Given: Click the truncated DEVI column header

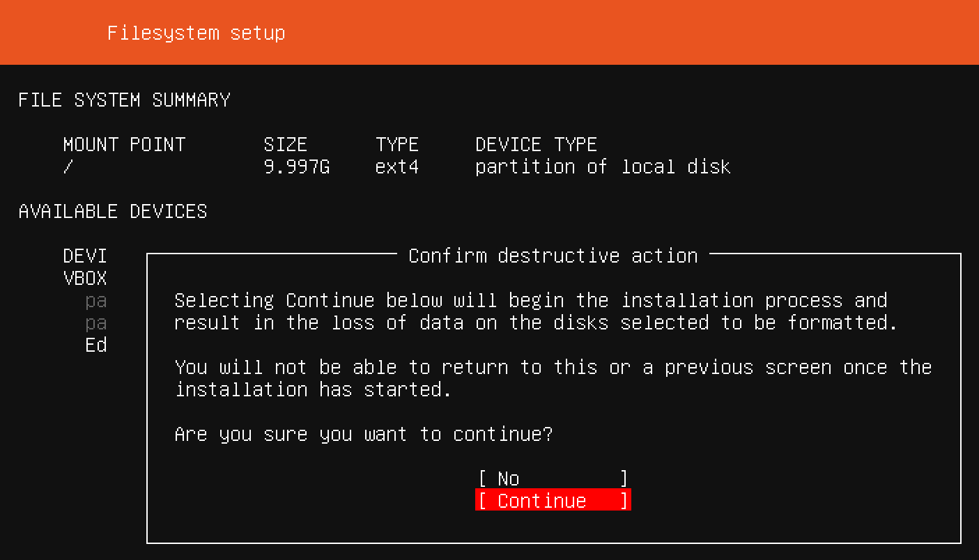Looking at the screenshot, I should click(x=85, y=256).
